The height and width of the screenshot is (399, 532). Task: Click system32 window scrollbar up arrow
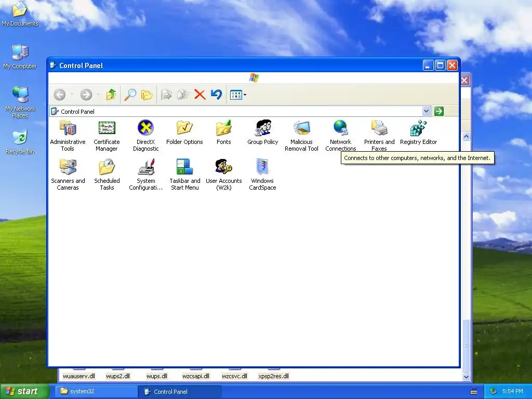466,137
